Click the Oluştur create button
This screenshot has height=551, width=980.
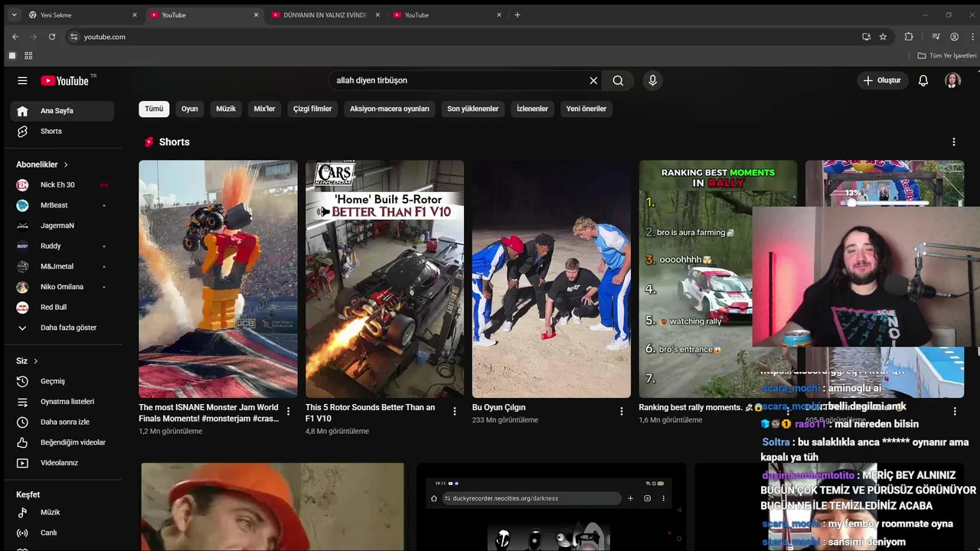click(882, 80)
